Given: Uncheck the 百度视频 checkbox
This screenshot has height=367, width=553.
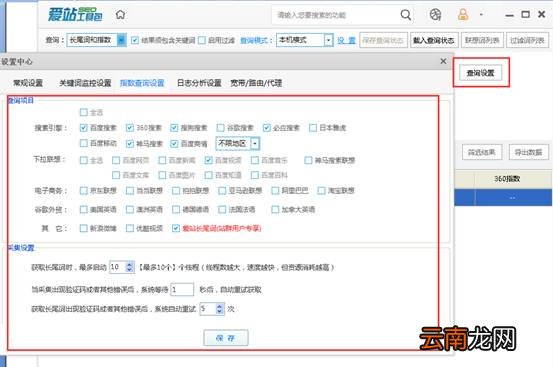Looking at the screenshot, I should tap(208, 160).
